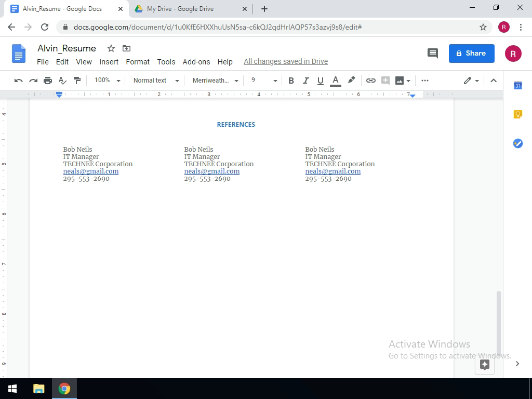Open the first neals@gmail.com link
The width and height of the screenshot is (532, 399).
pos(90,171)
